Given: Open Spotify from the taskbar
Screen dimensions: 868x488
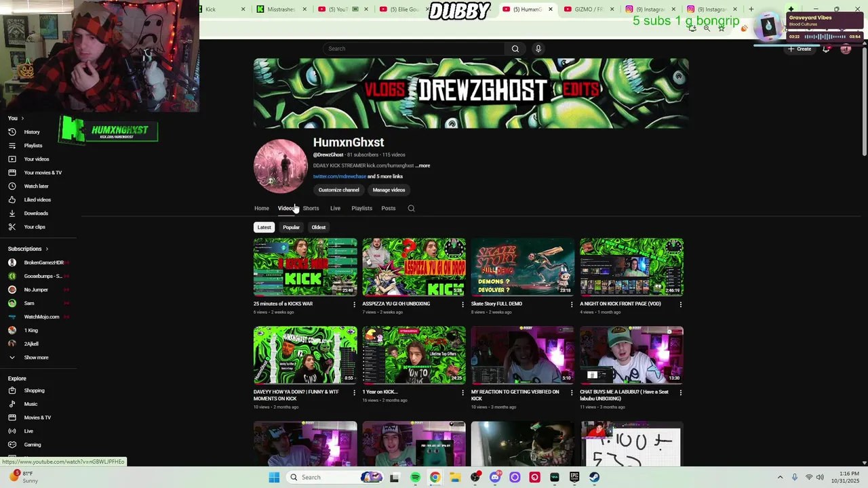Looking at the screenshot, I should [x=415, y=477].
